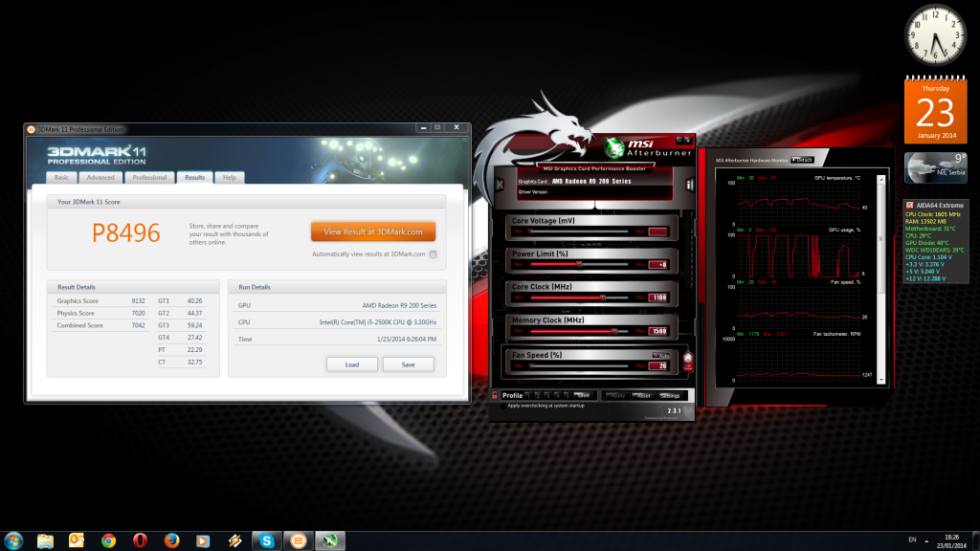The width and height of the screenshot is (980, 551).
Task: Click the Fan Speed value field 26
Action: click(658, 366)
